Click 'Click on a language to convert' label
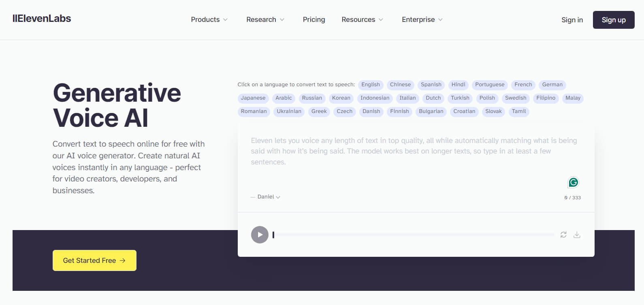The width and height of the screenshot is (644, 305). [296, 85]
